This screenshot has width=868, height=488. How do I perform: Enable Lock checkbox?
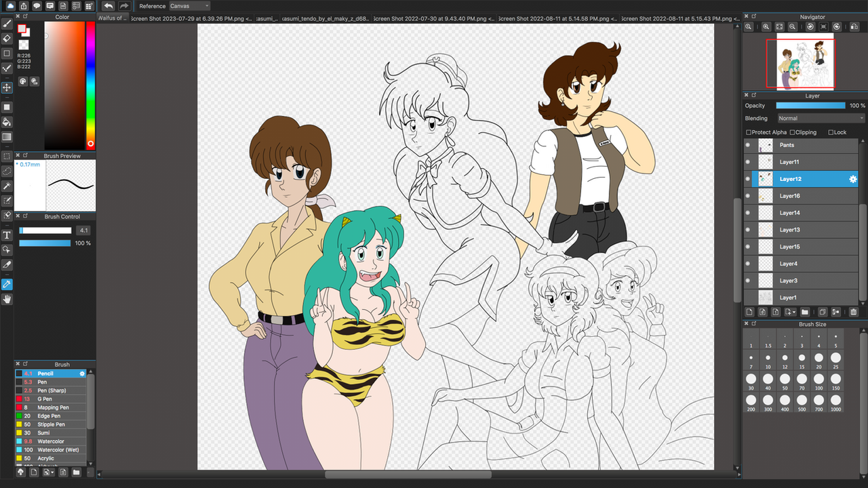pos(831,132)
